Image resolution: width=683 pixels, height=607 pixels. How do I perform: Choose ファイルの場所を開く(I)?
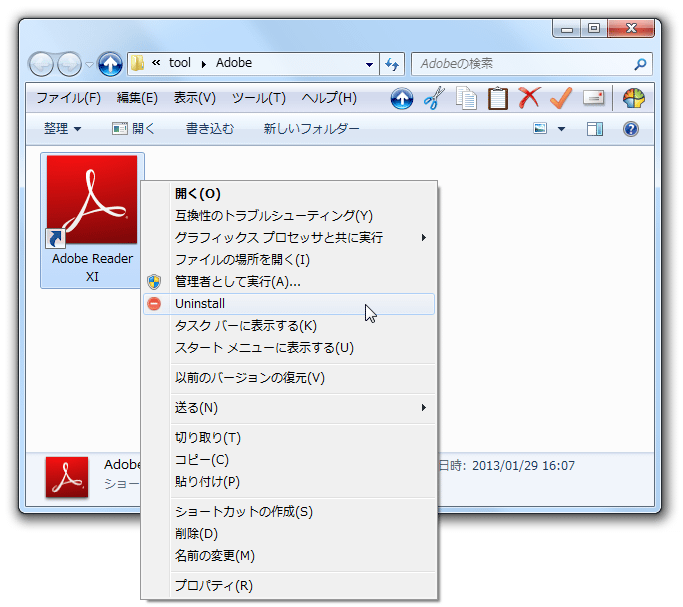pyautogui.click(x=289, y=260)
